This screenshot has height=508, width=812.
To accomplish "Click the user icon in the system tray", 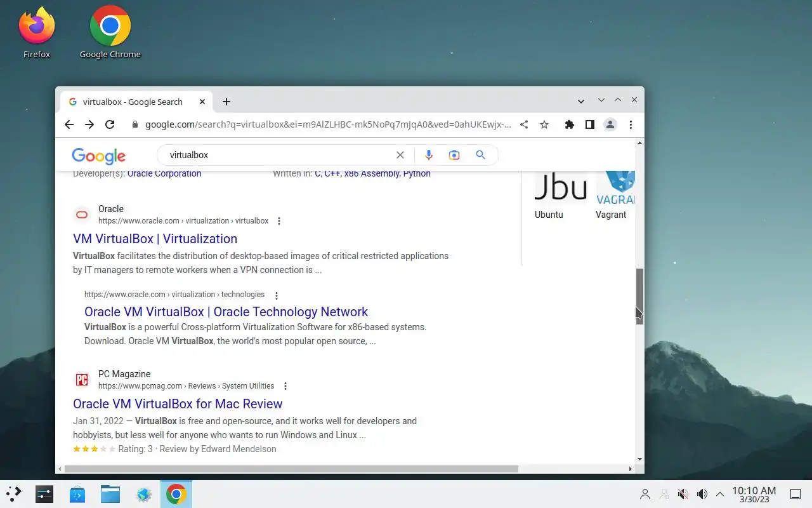I will coord(645,494).
